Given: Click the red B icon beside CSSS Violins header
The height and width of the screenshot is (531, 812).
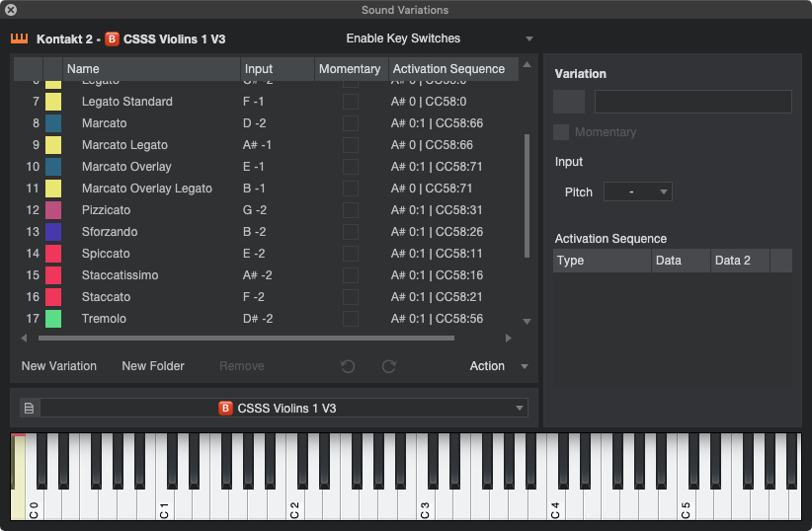Looking at the screenshot, I should click(112, 39).
